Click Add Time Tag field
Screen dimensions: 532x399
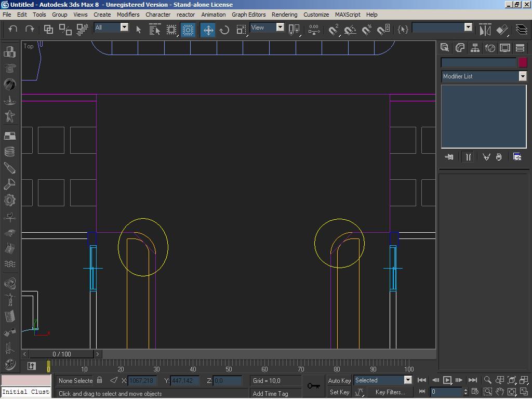pyautogui.click(x=275, y=394)
